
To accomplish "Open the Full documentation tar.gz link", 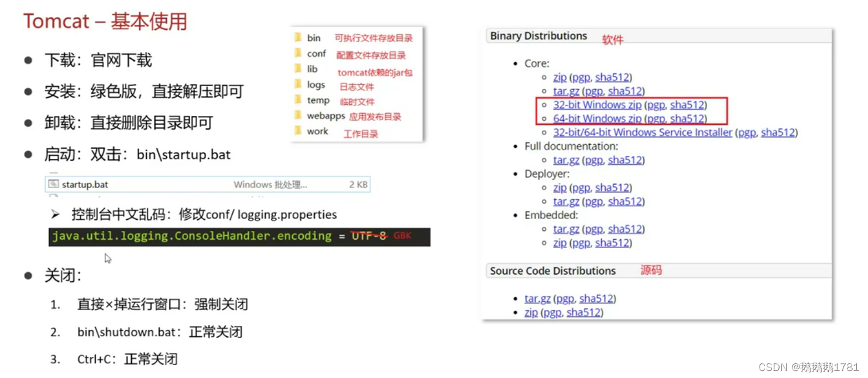I will (566, 160).
